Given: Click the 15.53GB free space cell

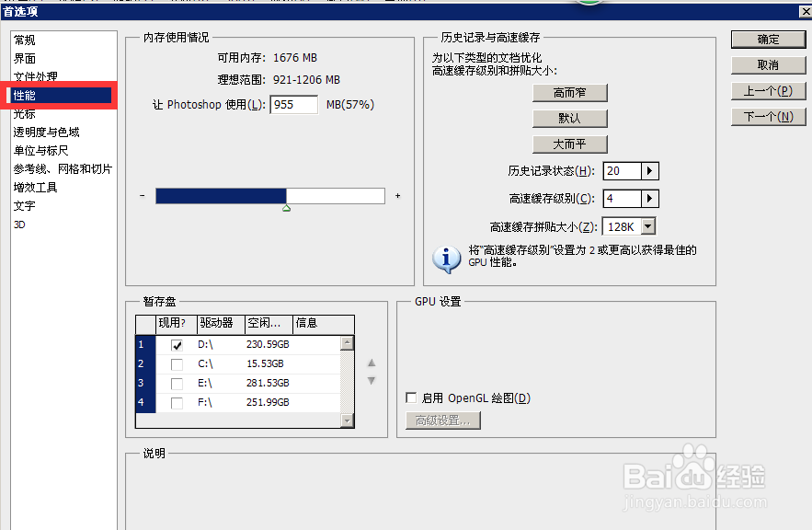Looking at the screenshot, I should pos(265,363).
